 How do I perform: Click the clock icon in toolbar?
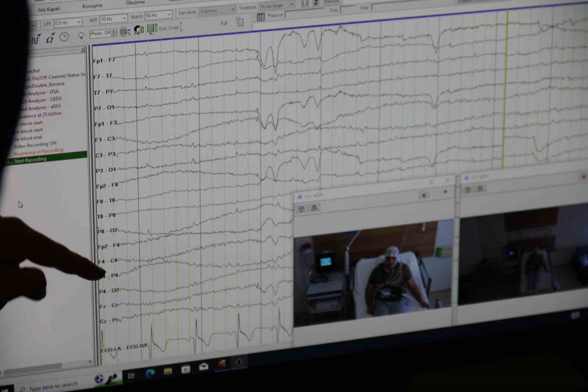(x=64, y=36)
